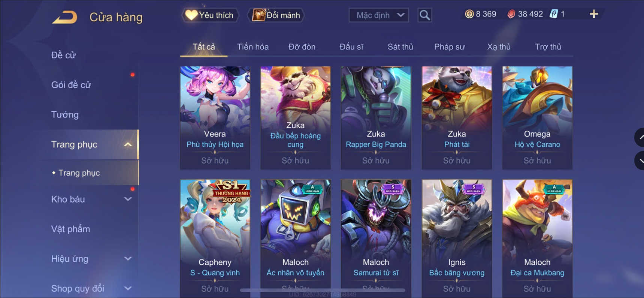The width and height of the screenshot is (644, 298).
Task: Select Zuka Rapper Big Panda skin card
Action: pos(376,118)
